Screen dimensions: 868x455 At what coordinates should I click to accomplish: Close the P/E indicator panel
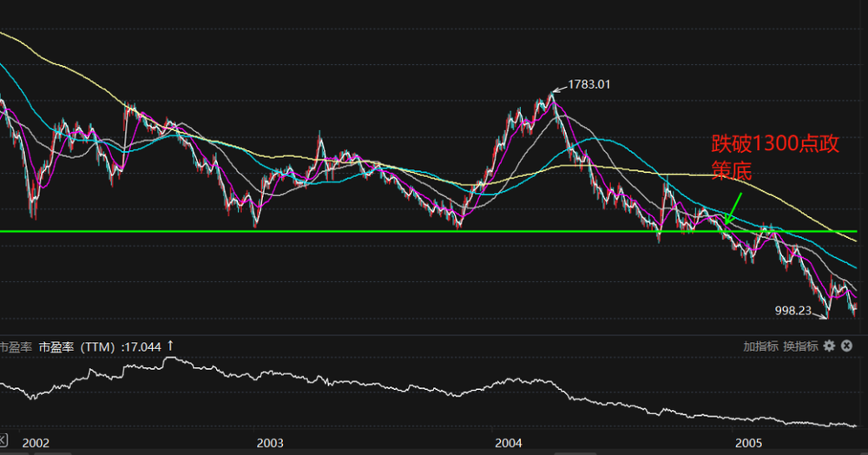tap(847, 346)
